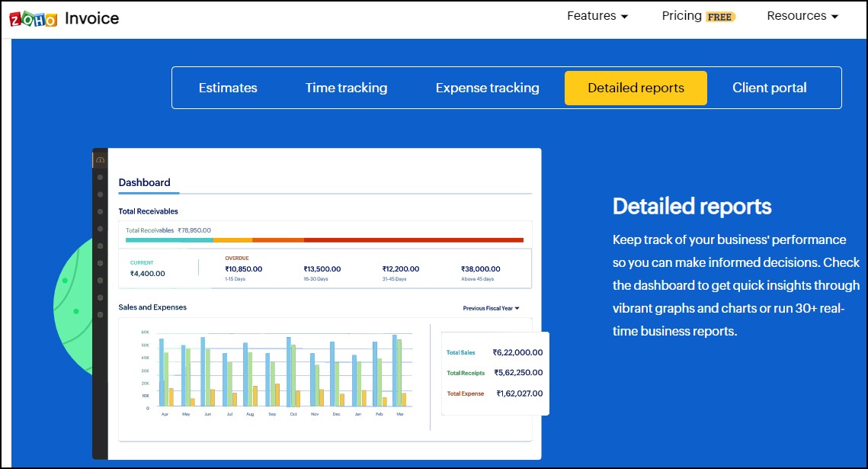Click the Sales and Expenses heading

point(152,307)
